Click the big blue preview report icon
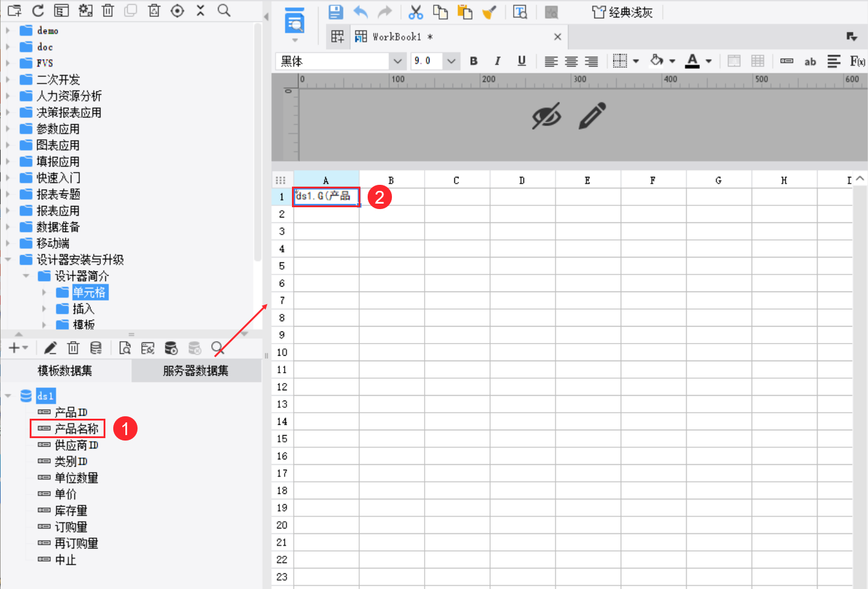The height and width of the screenshot is (589, 868). tap(295, 21)
